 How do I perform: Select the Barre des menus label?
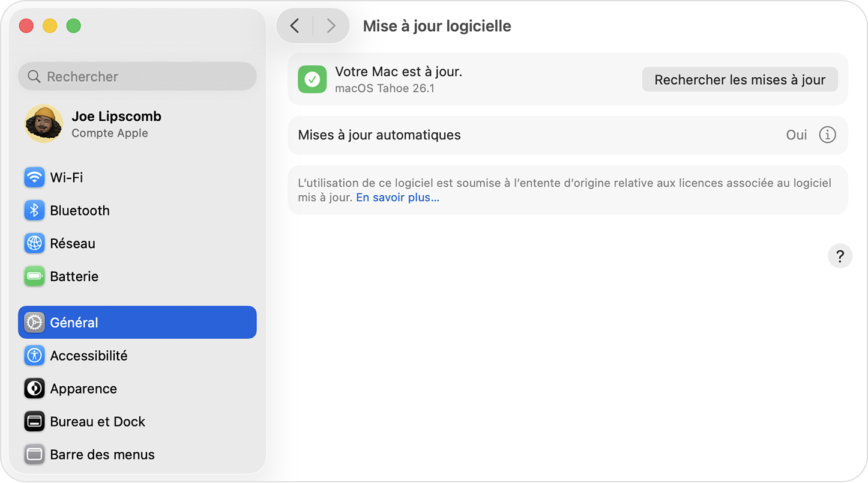tap(103, 455)
